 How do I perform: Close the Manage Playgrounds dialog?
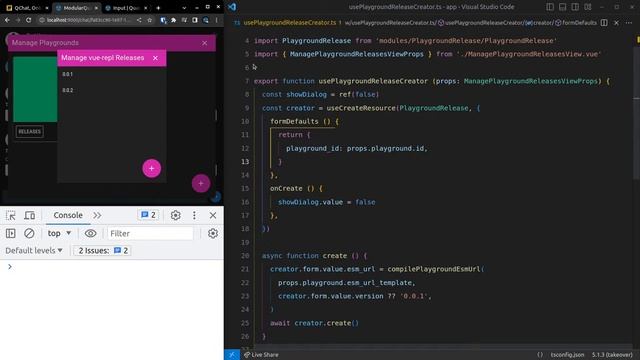coord(204,43)
